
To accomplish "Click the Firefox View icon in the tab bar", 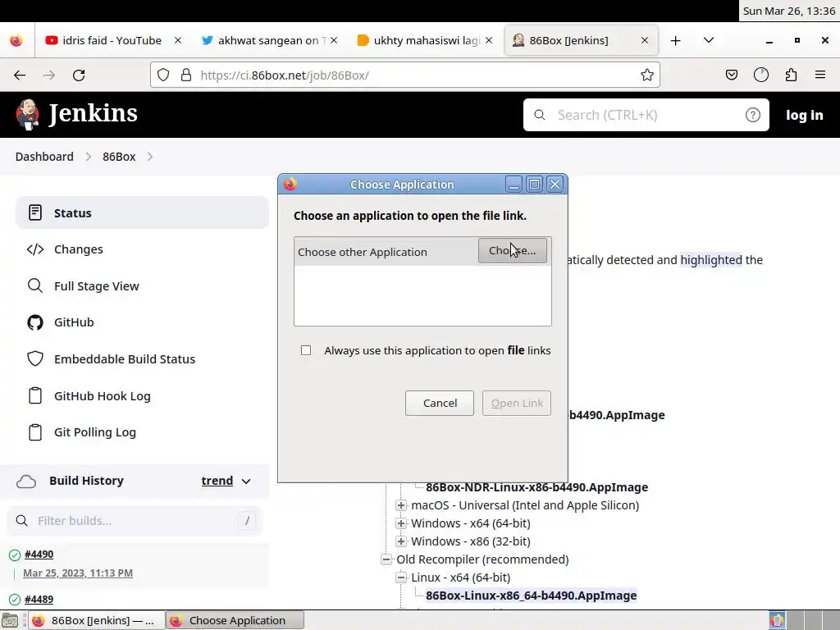I will pyautogui.click(x=16, y=40).
